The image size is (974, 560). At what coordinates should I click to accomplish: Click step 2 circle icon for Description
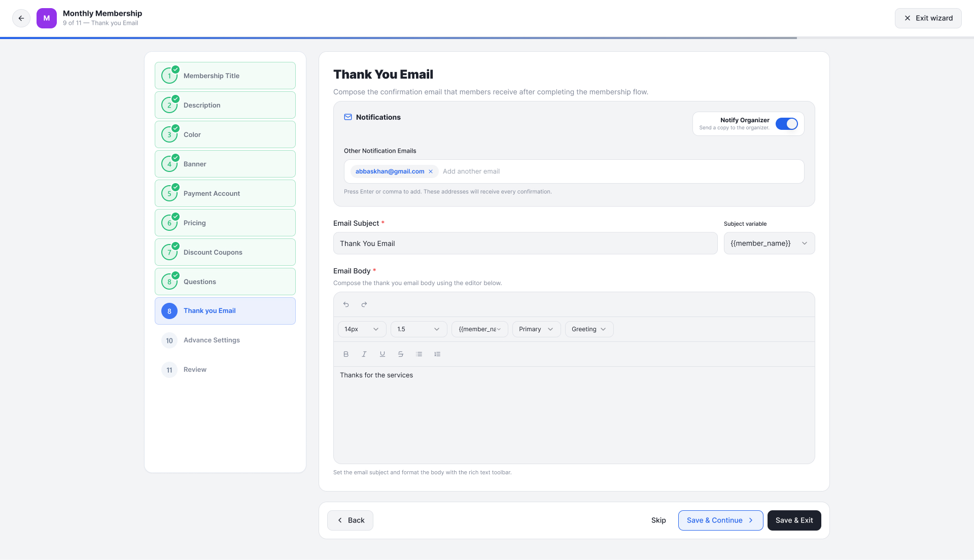[x=169, y=105]
